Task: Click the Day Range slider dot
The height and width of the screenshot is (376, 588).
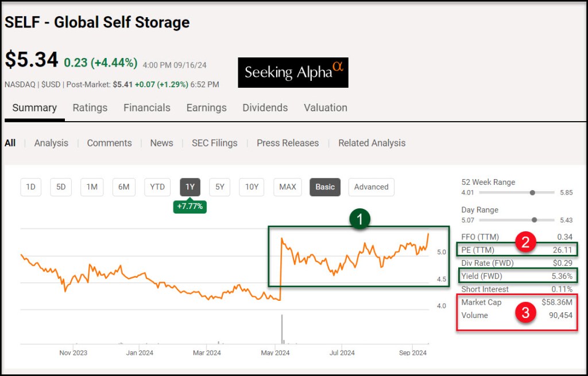Action: 535,220
